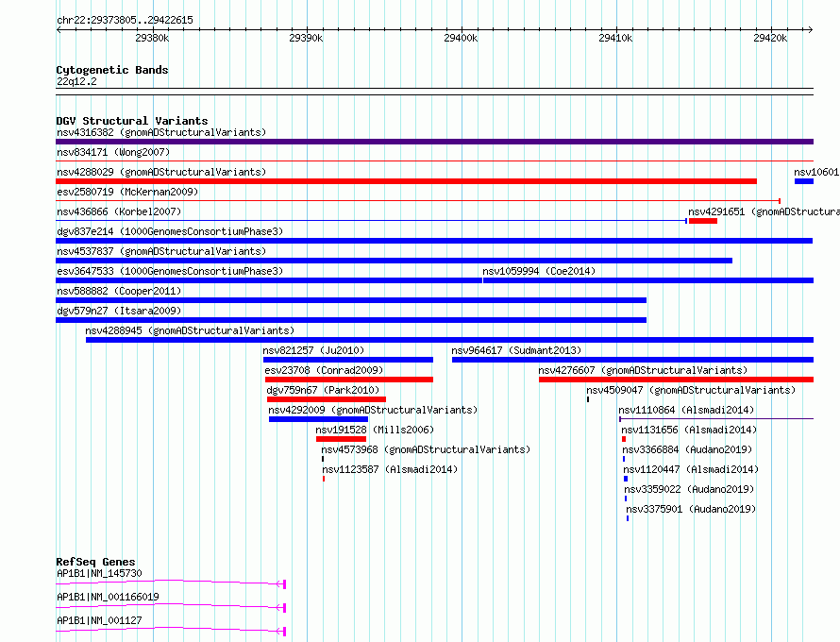Click the 29420k ruler mark
The image size is (840, 642).
tap(770, 38)
